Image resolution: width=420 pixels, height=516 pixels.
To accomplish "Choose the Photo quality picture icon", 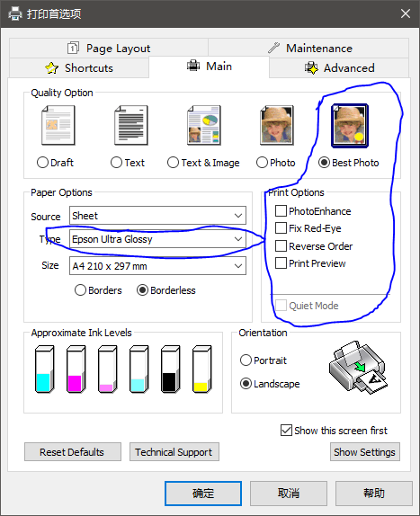I will click(x=276, y=125).
